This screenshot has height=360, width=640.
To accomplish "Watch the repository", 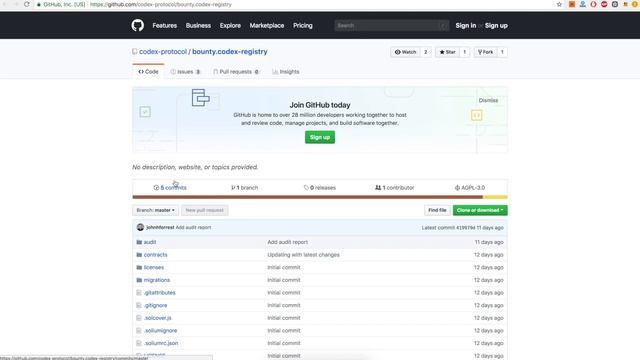I will click(x=405, y=52).
